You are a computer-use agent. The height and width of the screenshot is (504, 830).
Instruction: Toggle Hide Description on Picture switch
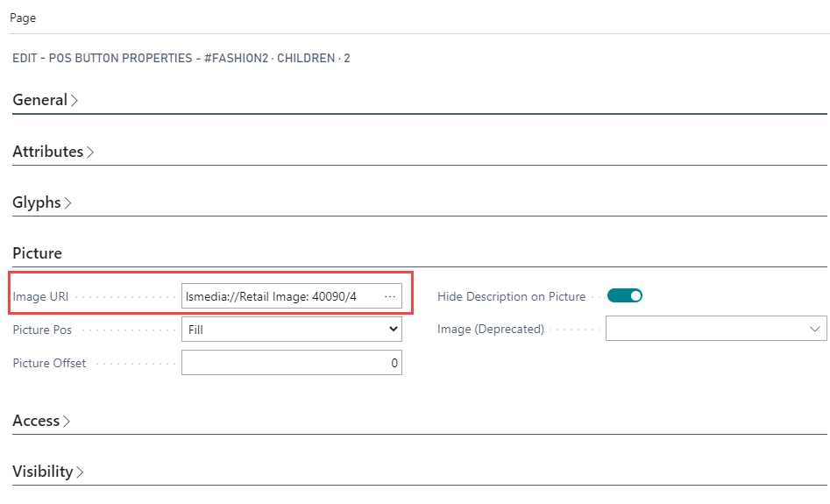pyautogui.click(x=625, y=296)
